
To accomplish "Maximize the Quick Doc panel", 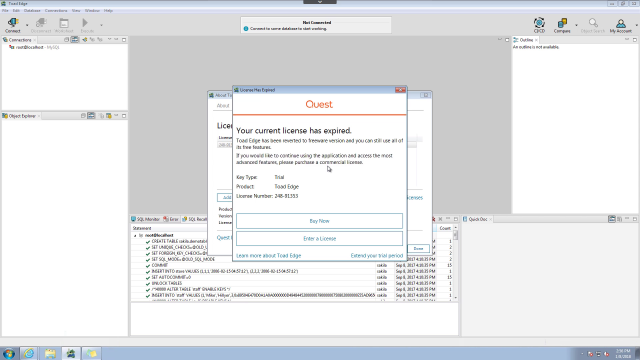I will [x=635, y=219].
